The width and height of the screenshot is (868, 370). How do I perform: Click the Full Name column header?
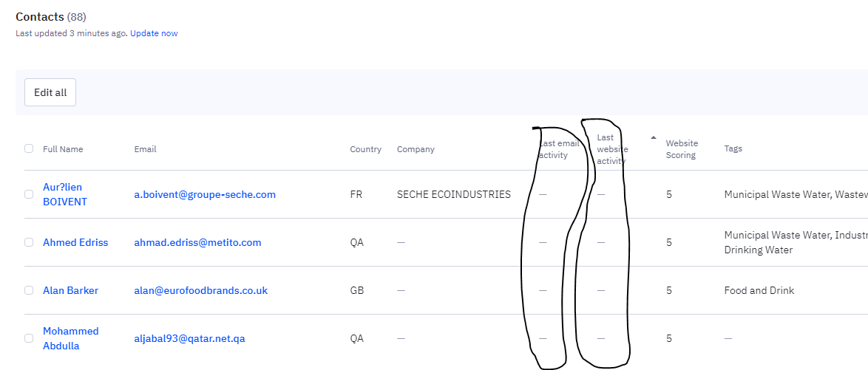(x=63, y=148)
